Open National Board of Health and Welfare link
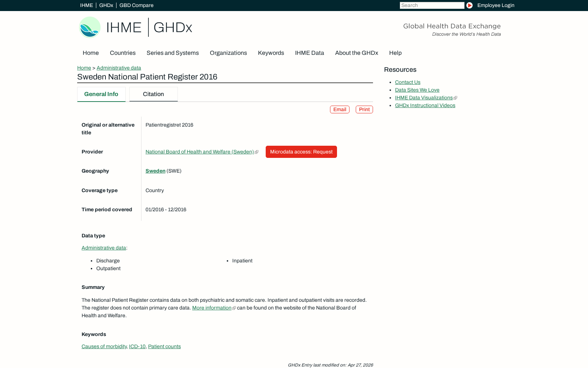Viewport: 588px width, 368px height. 200,152
